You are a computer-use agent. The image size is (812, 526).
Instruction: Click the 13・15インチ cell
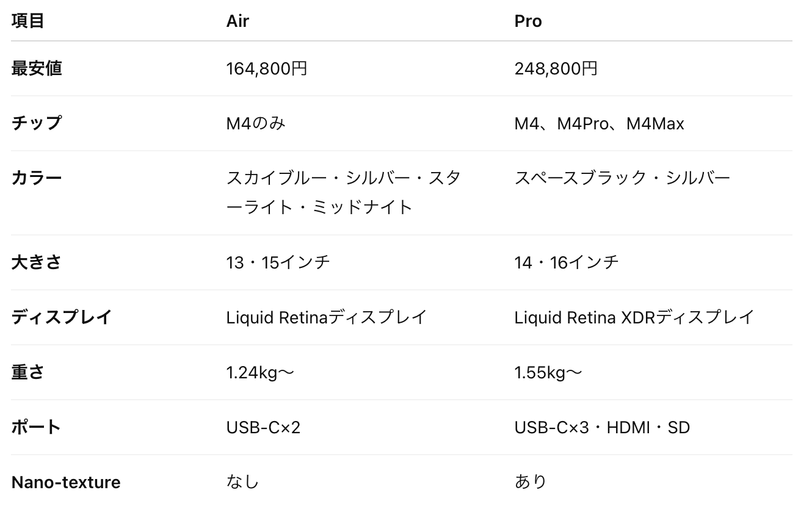(x=278, y=262)
